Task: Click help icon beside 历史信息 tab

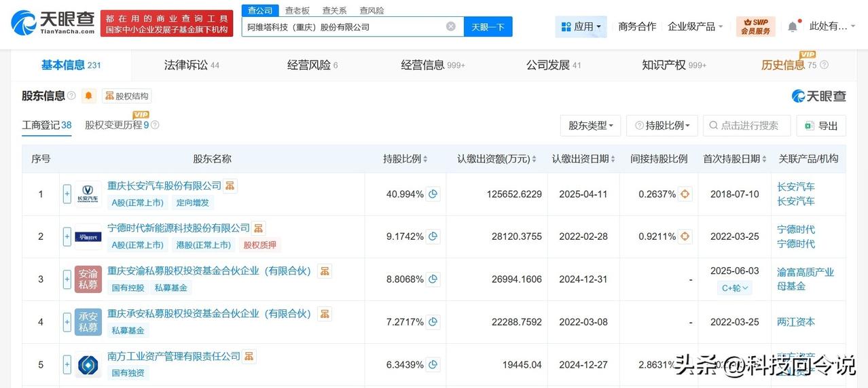Action: (x=824, y=65)
